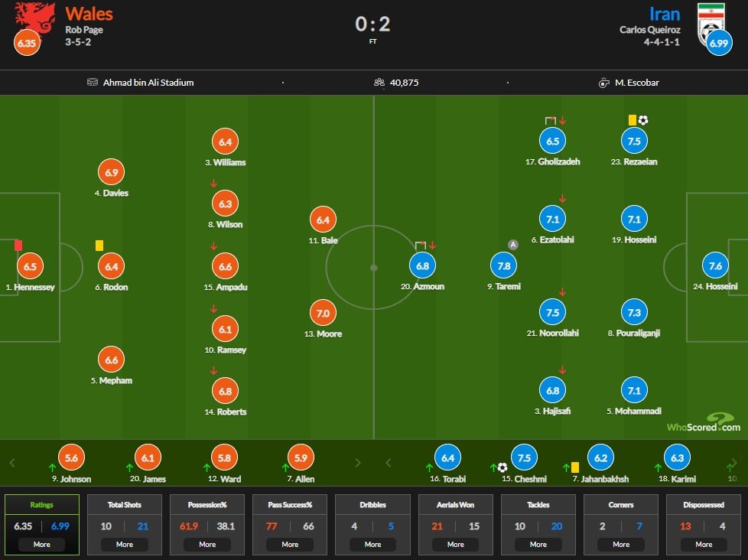The image size is (748, 560).
Task: Switch to the Dribbles stat tab
Action: coord(372,505)
